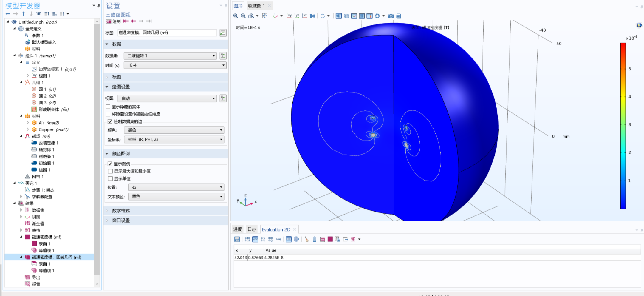
Task: Go back with the model builder left arrow
Action: [8, 14]
